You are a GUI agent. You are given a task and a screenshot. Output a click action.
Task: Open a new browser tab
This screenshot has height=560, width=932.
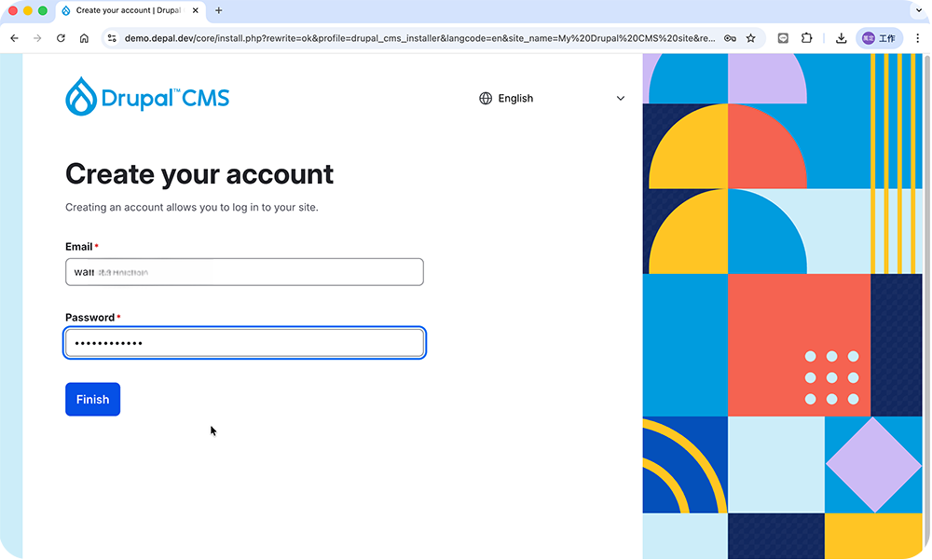219,10
